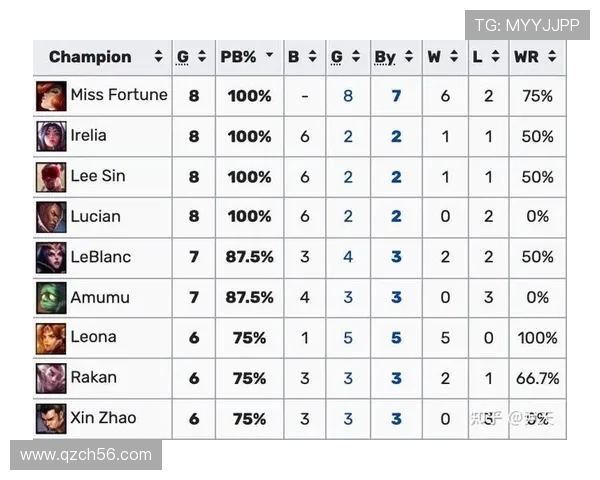This screenshot has width=600, height=480.
Task: Sort by the By column header
Action: (x=395, y=57)
